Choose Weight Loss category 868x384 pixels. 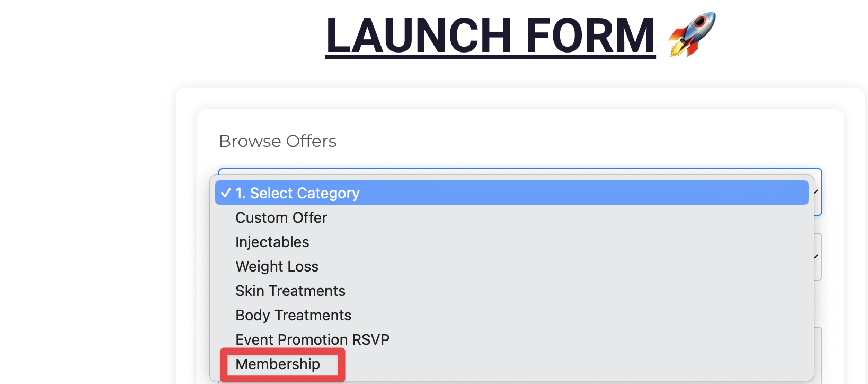(x=277, y=266)
